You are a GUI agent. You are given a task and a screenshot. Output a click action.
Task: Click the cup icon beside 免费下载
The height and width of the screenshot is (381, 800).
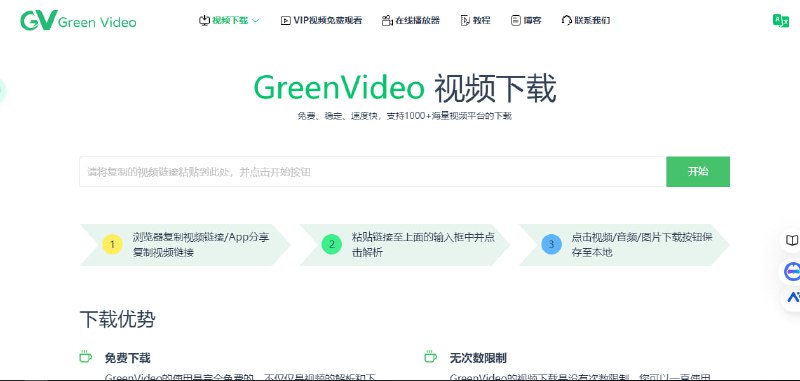click(x=85, y=357)
